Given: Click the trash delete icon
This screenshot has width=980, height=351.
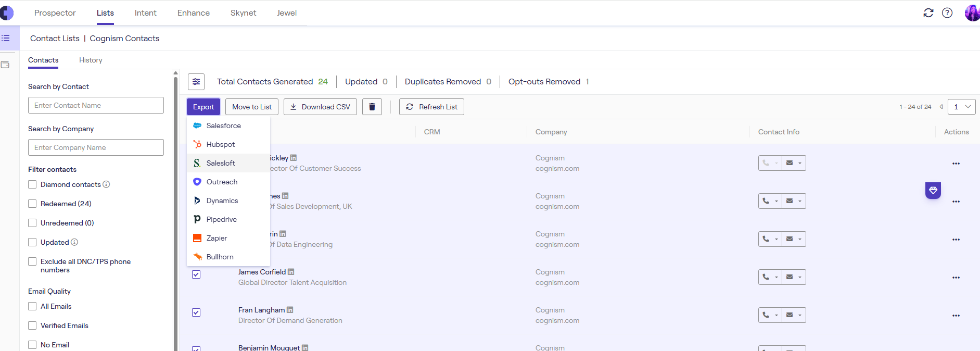Looking at the screenshot, I should 372,107.
